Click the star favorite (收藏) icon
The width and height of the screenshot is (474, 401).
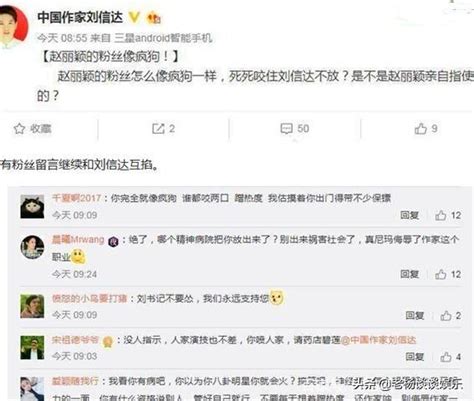[x=19, y=129]
